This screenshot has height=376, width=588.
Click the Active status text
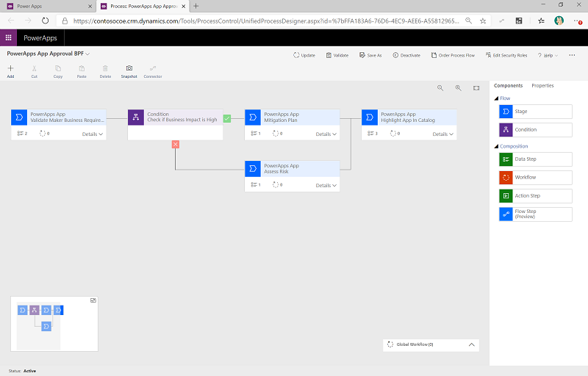pyautogui.click(x=29, y=371)
